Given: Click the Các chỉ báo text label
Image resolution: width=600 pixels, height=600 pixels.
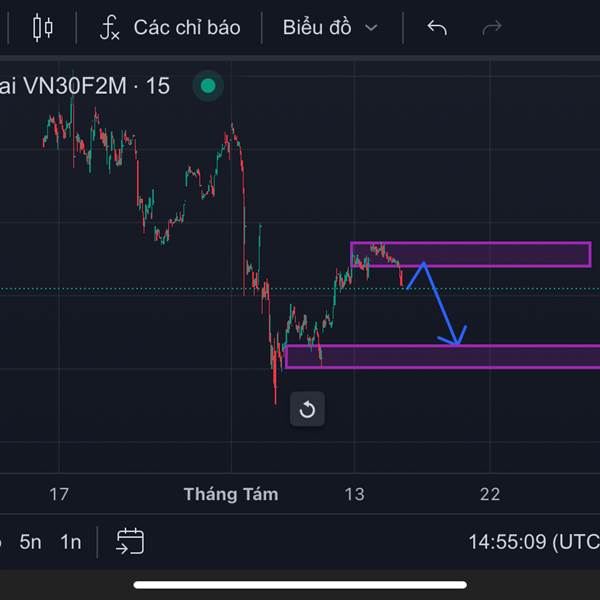Looking at the screenshot, I should 187,28.
